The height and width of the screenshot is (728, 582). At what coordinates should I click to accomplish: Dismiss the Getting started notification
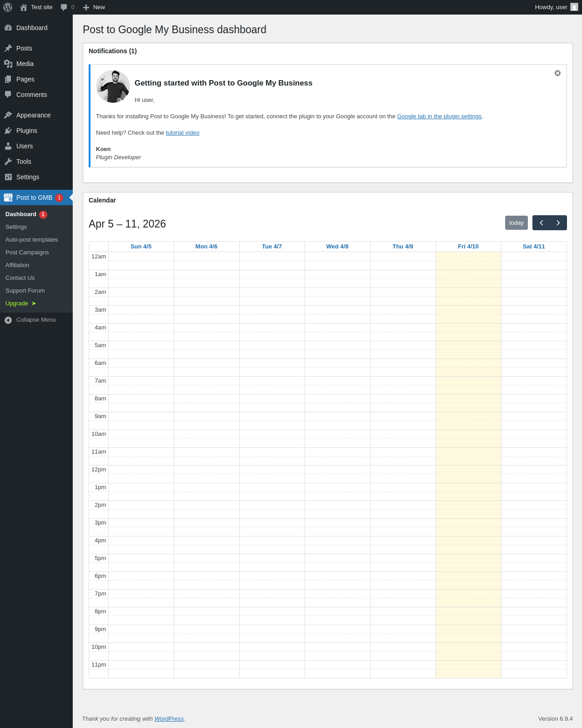coord(557,73)
